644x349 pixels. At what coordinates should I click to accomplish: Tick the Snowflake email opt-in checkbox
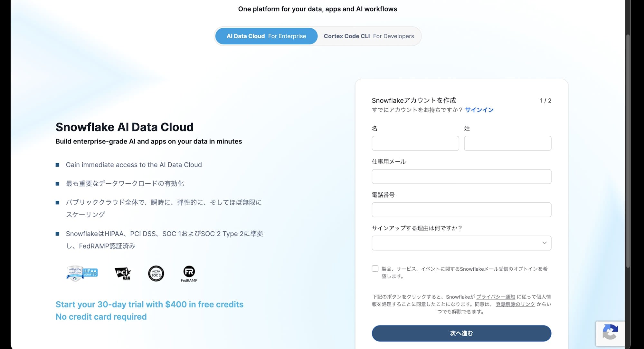coord(375,268)
